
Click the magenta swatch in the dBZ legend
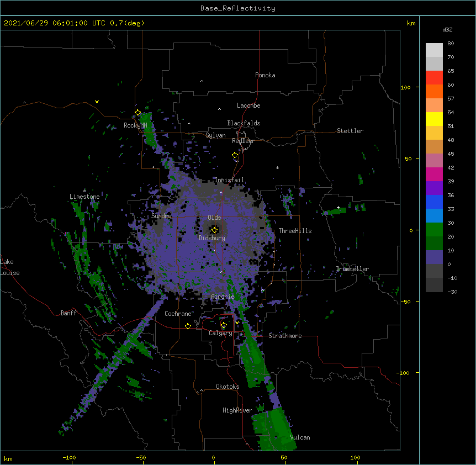434,175
